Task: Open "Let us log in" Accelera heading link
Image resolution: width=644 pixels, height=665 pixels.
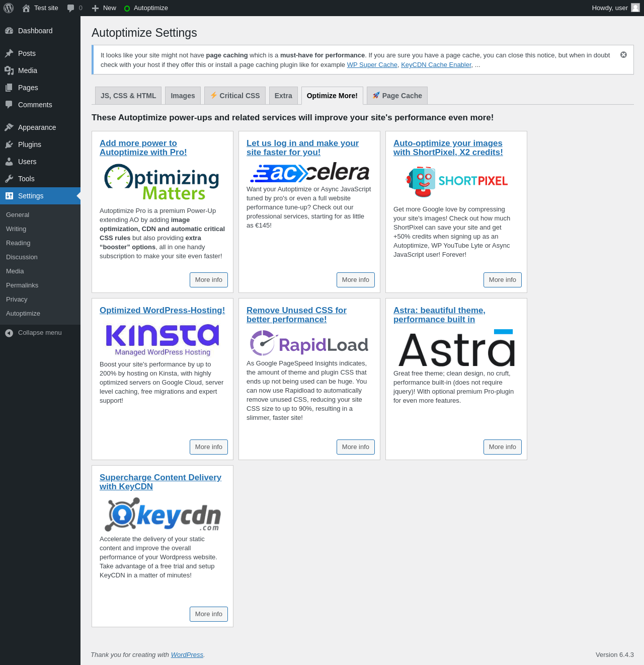Action: pyautogui.click(x=302, y=147)
